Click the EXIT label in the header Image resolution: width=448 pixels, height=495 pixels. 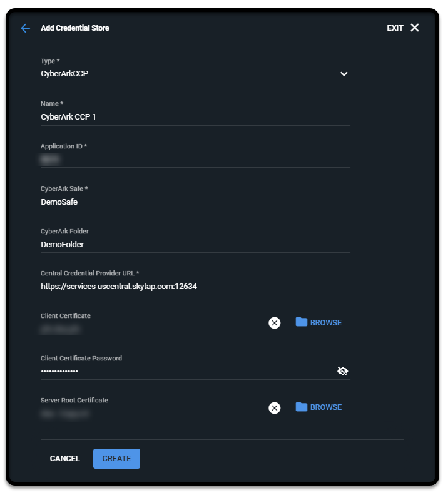click(x=395, y=28)
